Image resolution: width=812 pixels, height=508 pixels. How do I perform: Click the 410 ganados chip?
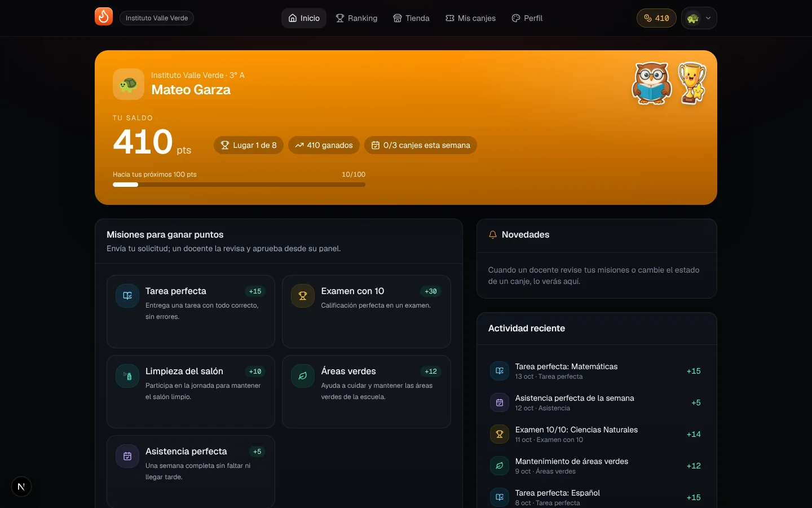click(x=324, y=145)
